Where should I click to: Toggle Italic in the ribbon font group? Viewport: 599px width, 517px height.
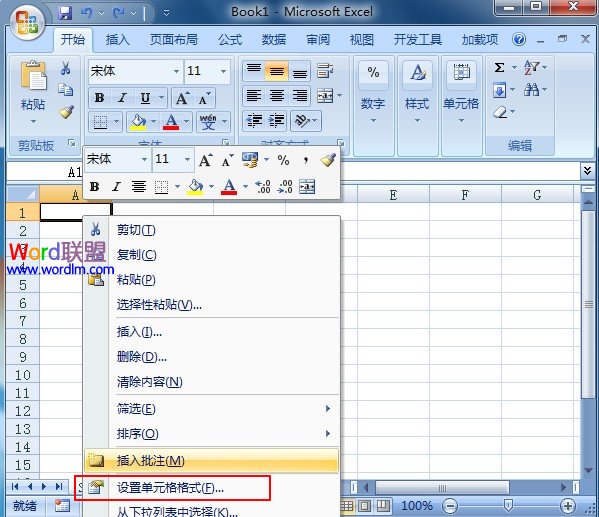pyautogui.click(x=122, y=98)
